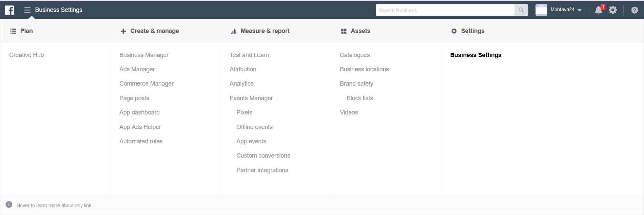Type in the Search Business field

tap(445, 10)
